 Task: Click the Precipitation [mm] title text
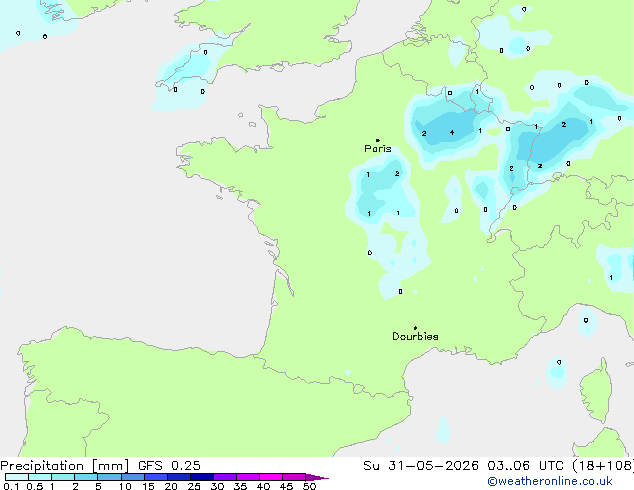point(65,466)
